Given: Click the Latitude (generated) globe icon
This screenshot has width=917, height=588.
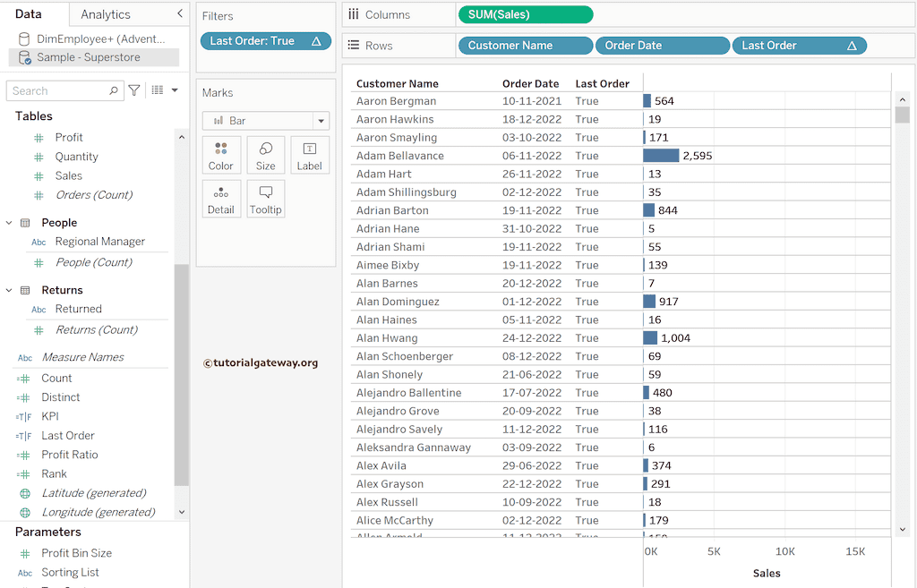Looking at the screenshot, I should 25,493.
